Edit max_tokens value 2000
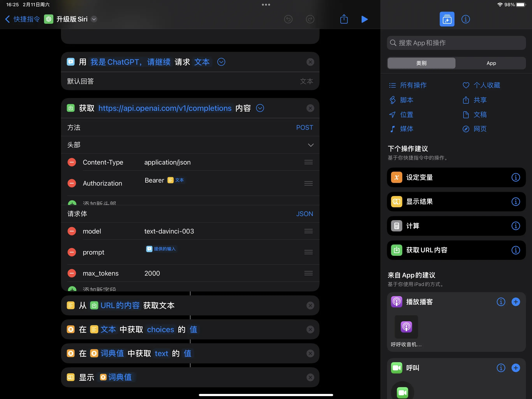The width and height of the screenshot is (532, 399). point(152,273)
